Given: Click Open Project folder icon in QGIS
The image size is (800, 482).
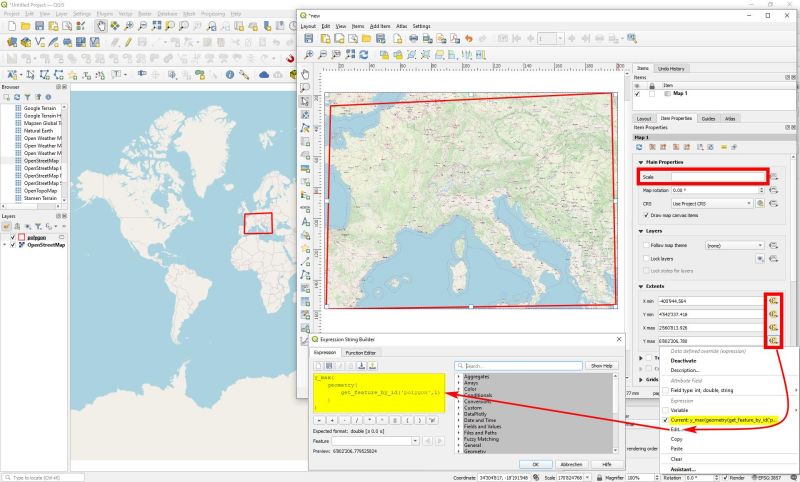Looking at the screenshot, I should pos(26,26).
